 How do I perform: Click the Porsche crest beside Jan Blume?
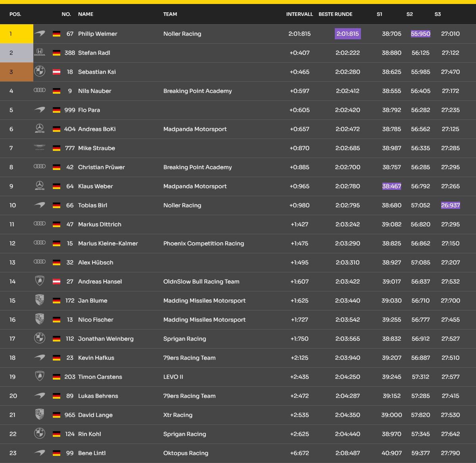pyautogui.click(x=40, y=300)
